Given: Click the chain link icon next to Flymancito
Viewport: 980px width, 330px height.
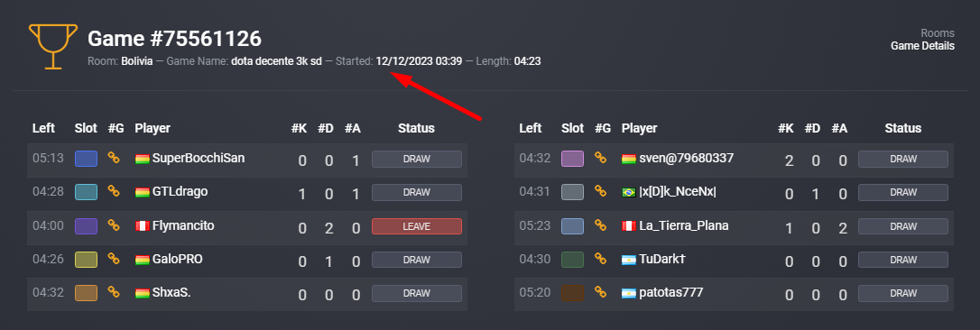Looking at the screenshot, I should [x=114, y=225].
